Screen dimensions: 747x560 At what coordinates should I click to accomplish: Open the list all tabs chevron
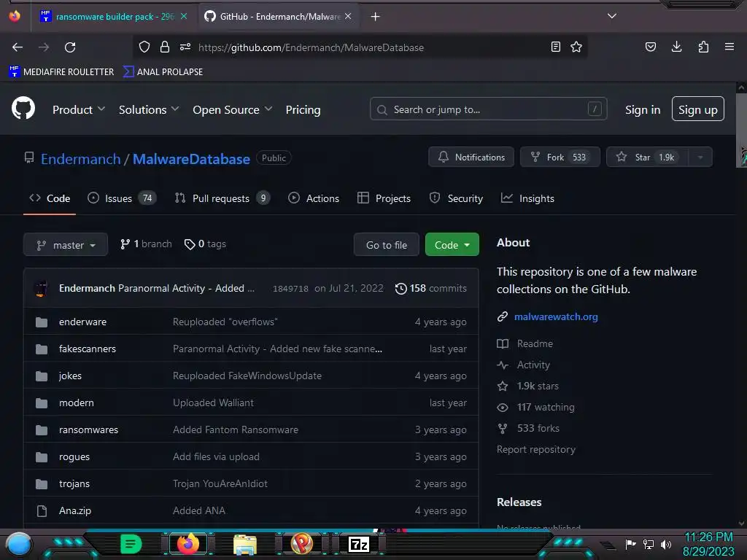point(612,16)
